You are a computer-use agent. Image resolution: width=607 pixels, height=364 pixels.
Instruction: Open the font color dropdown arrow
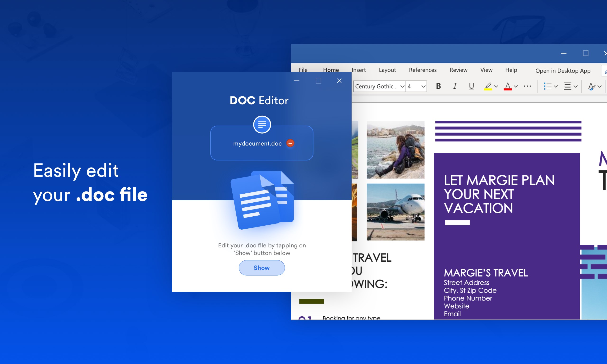click(x=516, y=86)
